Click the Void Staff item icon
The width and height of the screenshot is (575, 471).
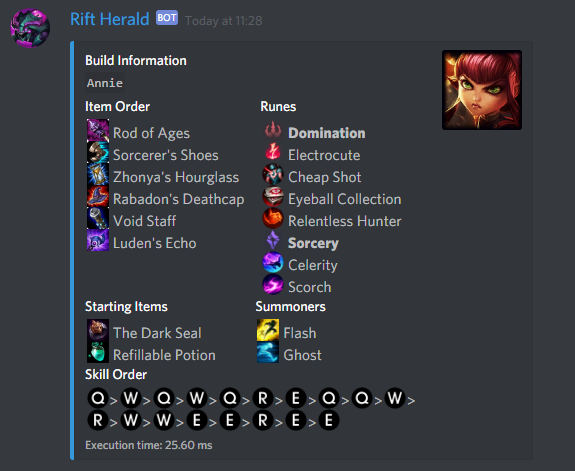coord(98,218)
